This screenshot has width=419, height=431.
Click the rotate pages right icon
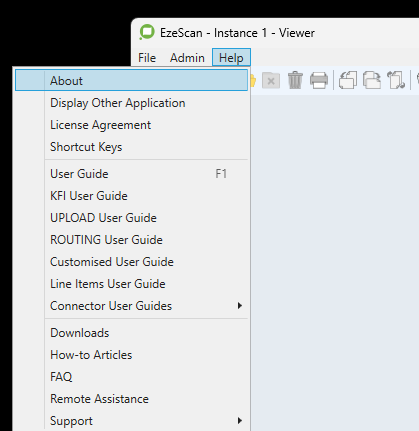pyautogui.click(x=372, y=80)
